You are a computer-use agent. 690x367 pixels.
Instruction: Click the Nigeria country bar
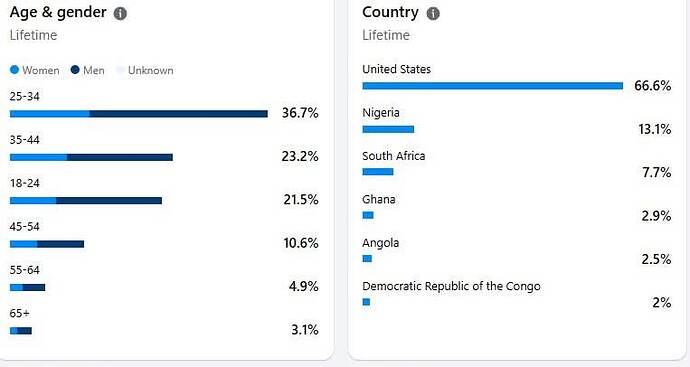click(x=388, y=129)
